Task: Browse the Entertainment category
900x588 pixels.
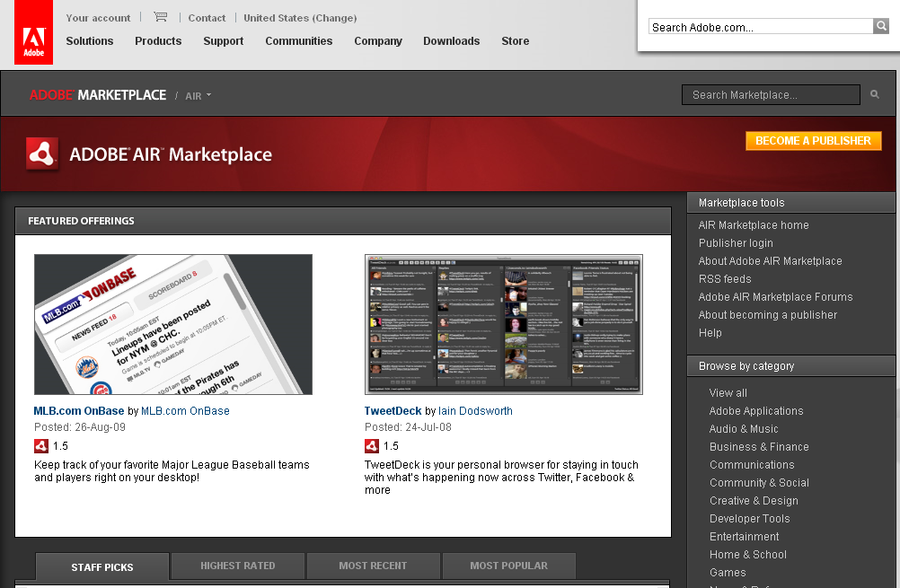Action: pos(745,536)
